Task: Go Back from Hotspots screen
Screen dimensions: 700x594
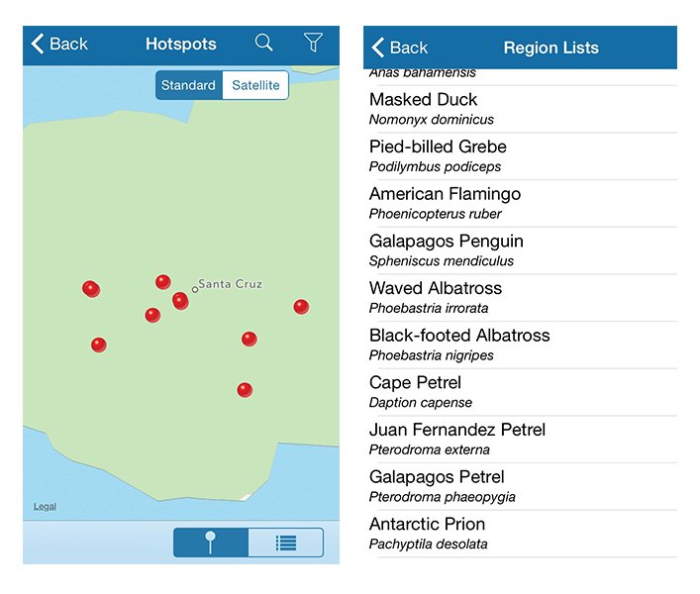Action: tap(59, 44)
